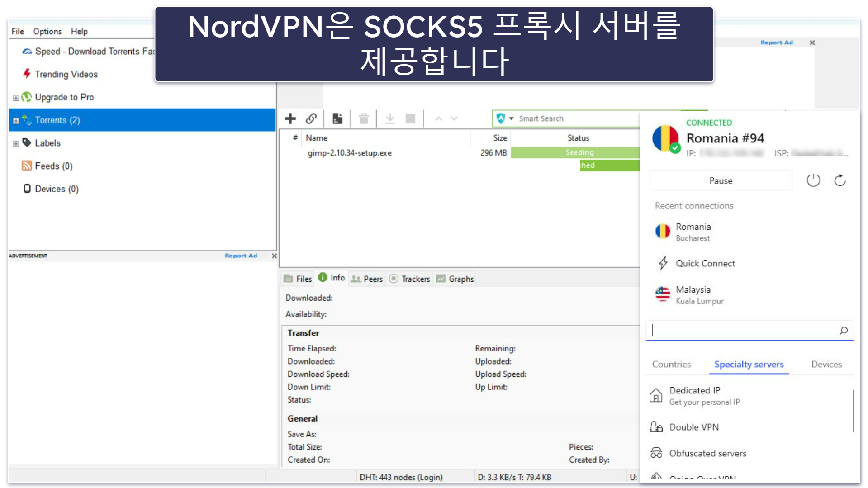Sort torrents by Size column
Viewport: 868px width, 488px height.
point(500,138)
